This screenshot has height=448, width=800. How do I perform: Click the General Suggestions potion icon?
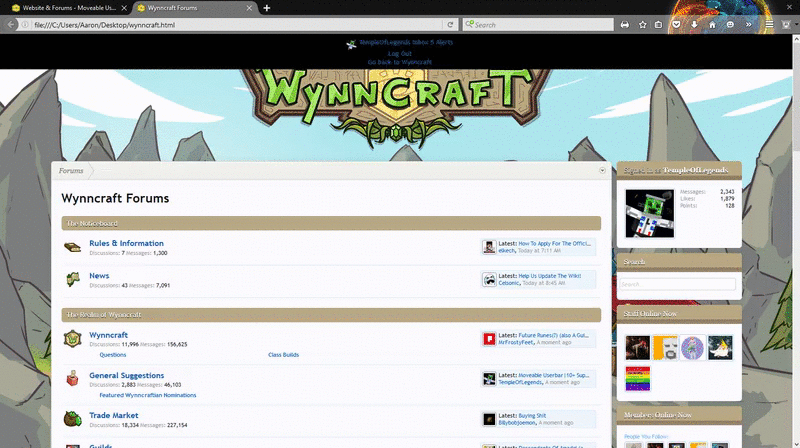pos(72,379)
